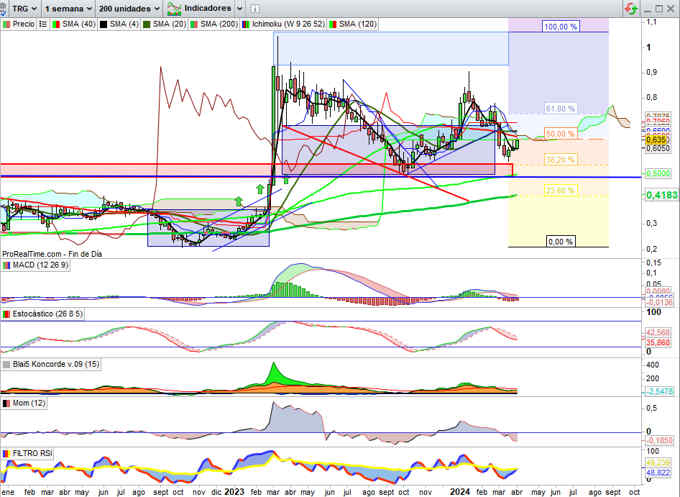This screenshot has width=680, height=497.
Task: Select the 0,00 % Fibonacci label
Action: [x=561, y=242]
